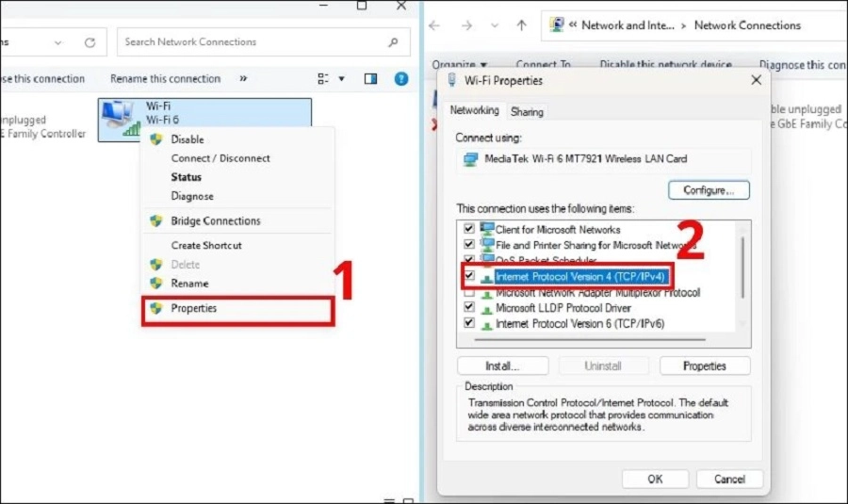Screen dimensions: 848x504
Task: Enable Microsoft Network Adapter Multiplexor Protocol checkbox
Action: tap(469, 293)
